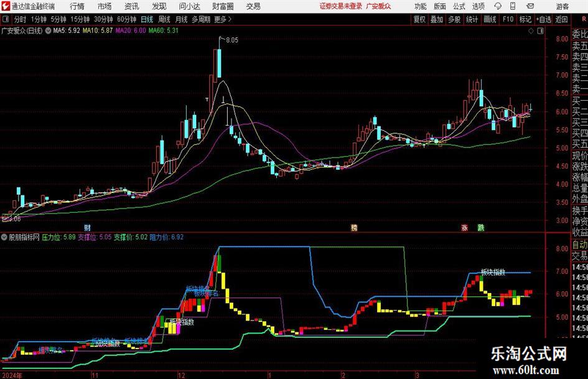This screenshot has width=588, height=379.
Task: Open the mobile phone icon
Action: click(513, 6)
